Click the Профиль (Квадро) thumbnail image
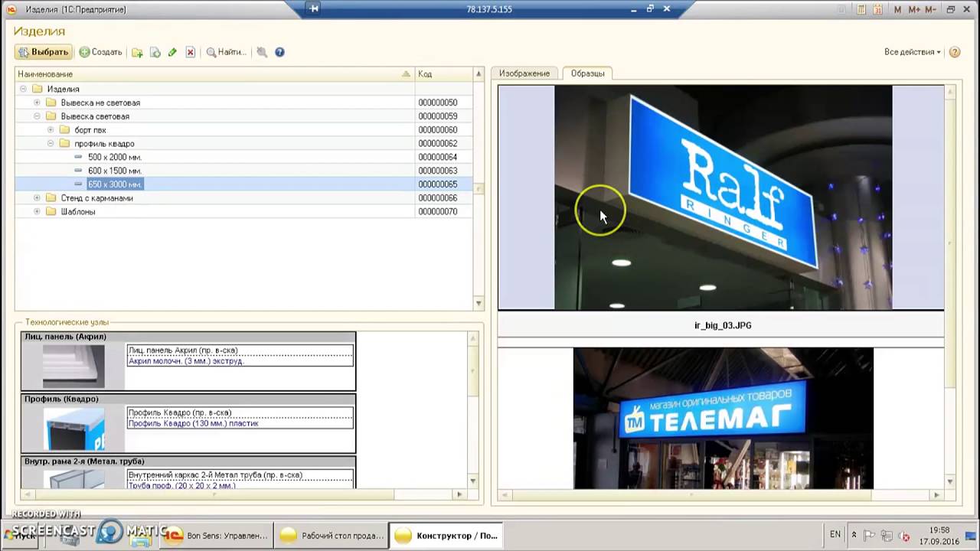980x551 pixels. click(73, 429)
